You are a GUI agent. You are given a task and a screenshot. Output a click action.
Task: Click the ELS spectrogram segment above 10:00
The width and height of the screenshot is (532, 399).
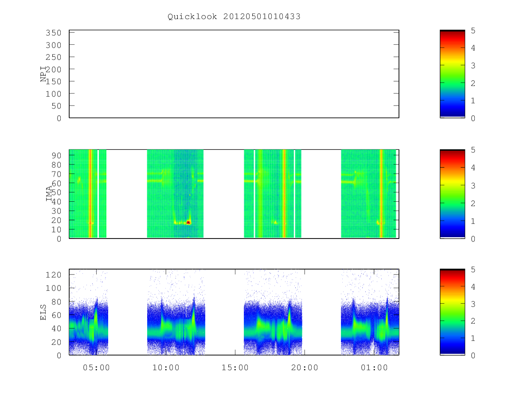click(x=176, y=312)
